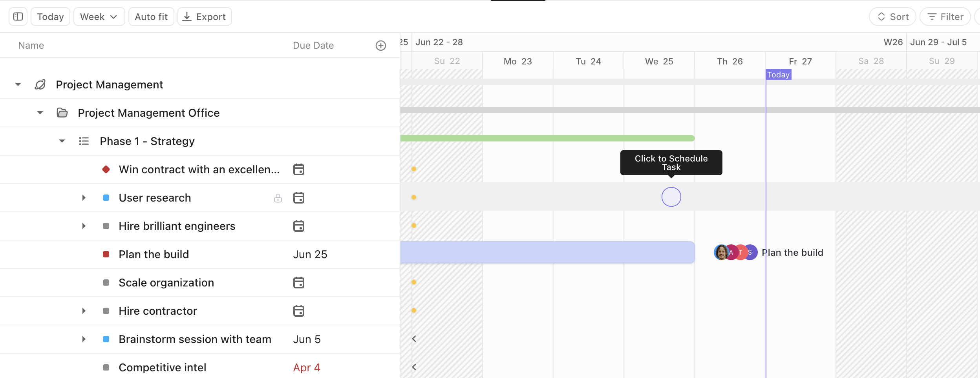Click the circle to schedule the task
Viewport: 980px width, 378px height.
[x=671, y=196]
